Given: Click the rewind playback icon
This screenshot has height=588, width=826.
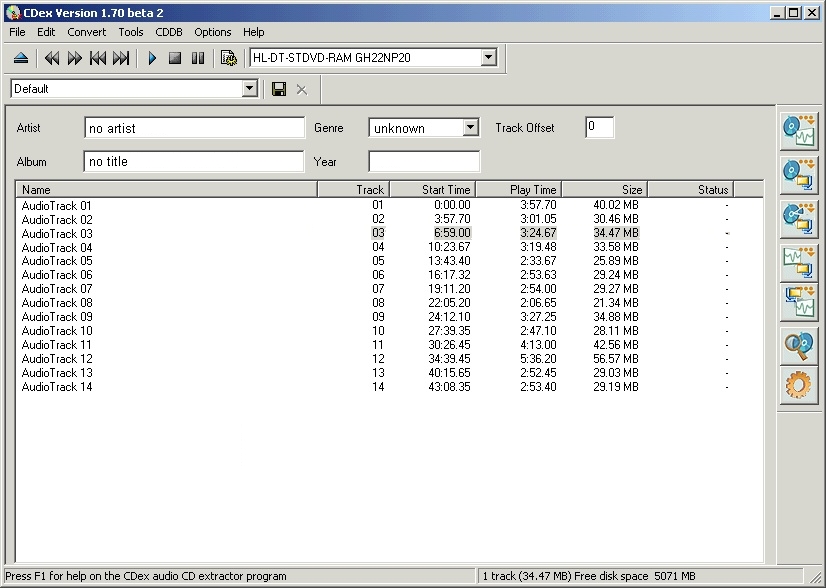Looking at the screenshot, I should (x=52, y=58).
